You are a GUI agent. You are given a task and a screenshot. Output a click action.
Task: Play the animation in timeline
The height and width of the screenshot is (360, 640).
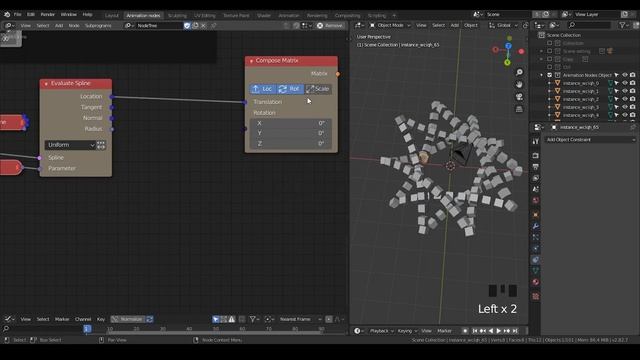pos(498,331)
